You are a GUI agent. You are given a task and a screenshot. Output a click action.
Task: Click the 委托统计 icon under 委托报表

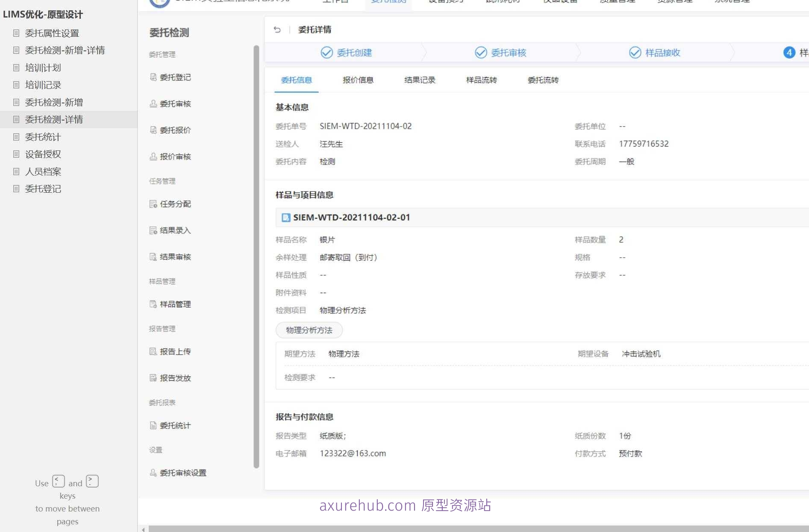coord(153,425)
